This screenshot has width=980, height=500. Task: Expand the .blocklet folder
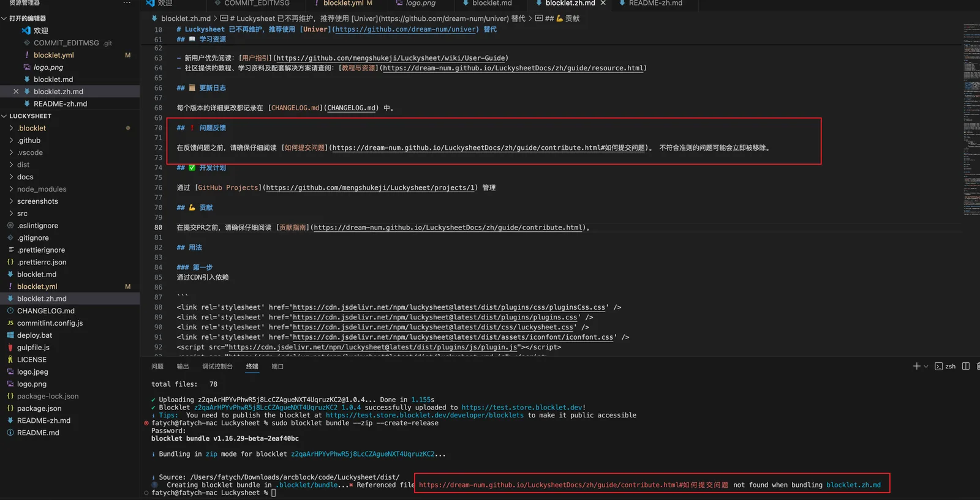tap(11, 128)
